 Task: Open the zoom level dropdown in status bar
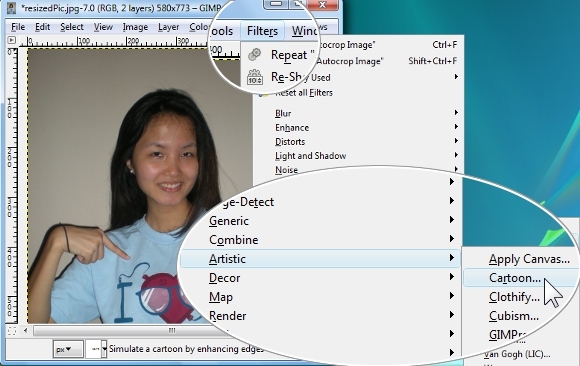(x=97, y=349)
